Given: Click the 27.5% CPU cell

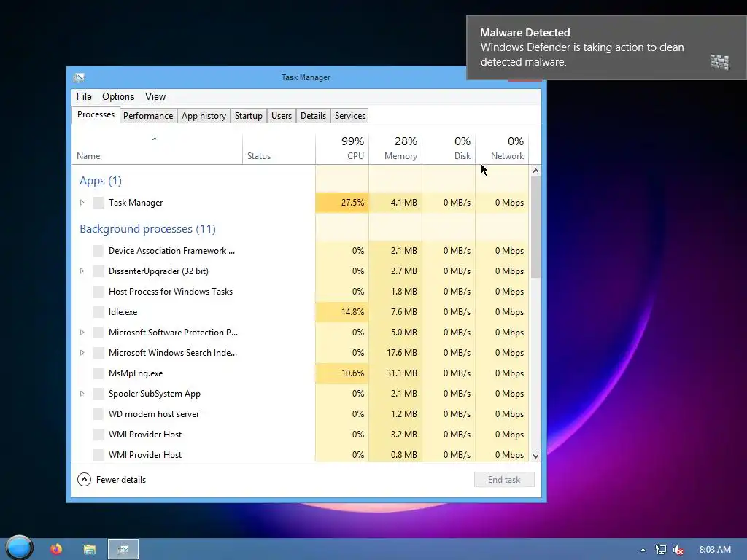Looking at the screenshot, I should tap(342, 203).
